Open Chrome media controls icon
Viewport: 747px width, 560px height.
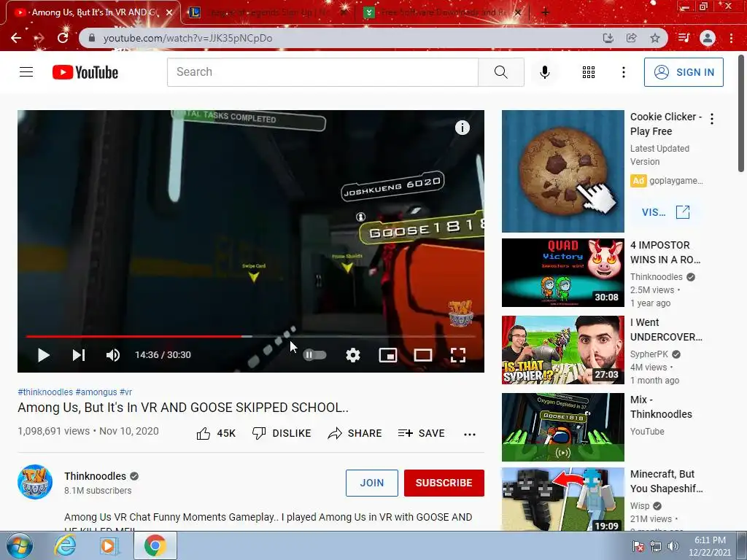click(x=684, y=38)
